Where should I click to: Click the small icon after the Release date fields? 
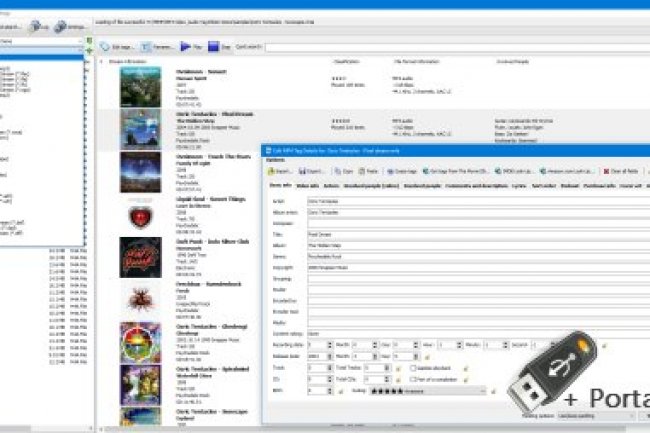(x=427, y=356)
